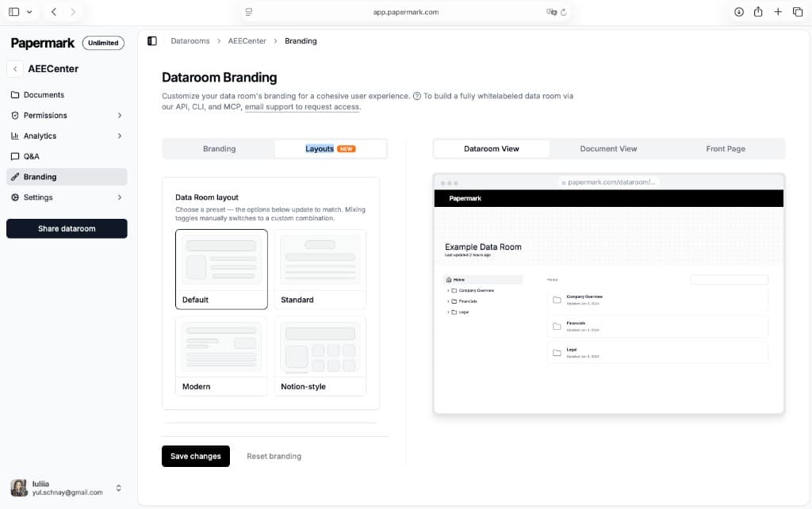Open Documents in the sidebar
The width and height of the screenshot is (812, 509).
click(x=67, y=95)
